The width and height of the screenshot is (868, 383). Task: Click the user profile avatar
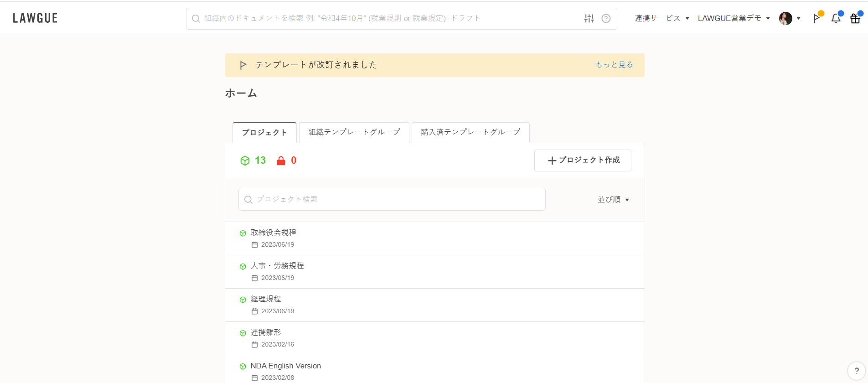click(x=785, y=19)
